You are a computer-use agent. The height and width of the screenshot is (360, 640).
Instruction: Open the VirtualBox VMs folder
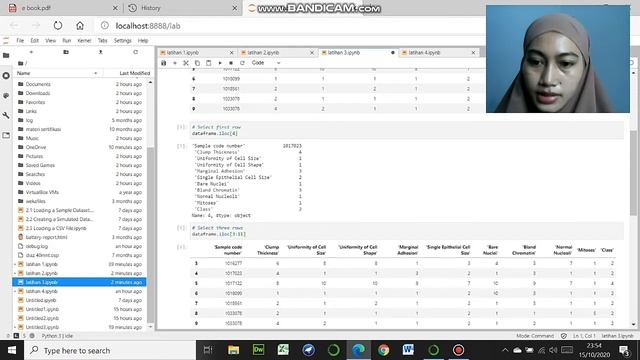80,192
